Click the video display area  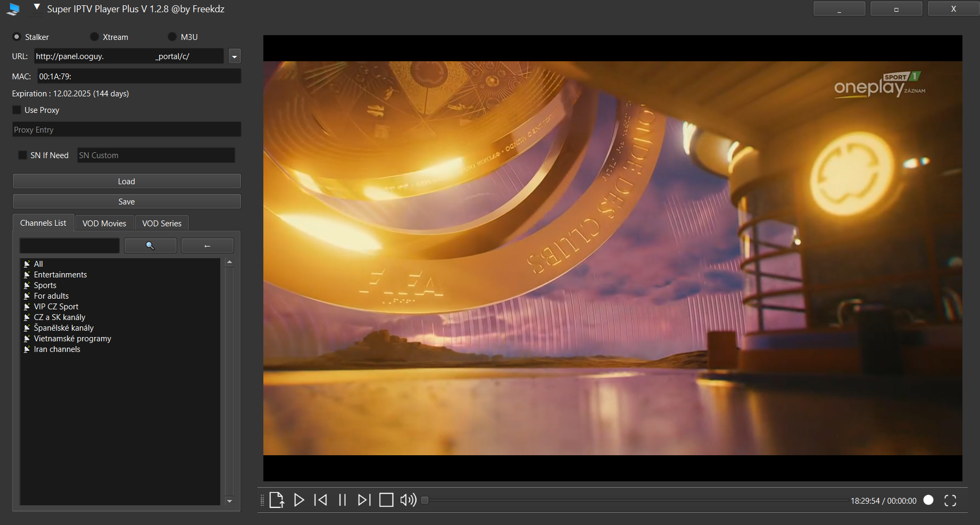tap(612, 258)
